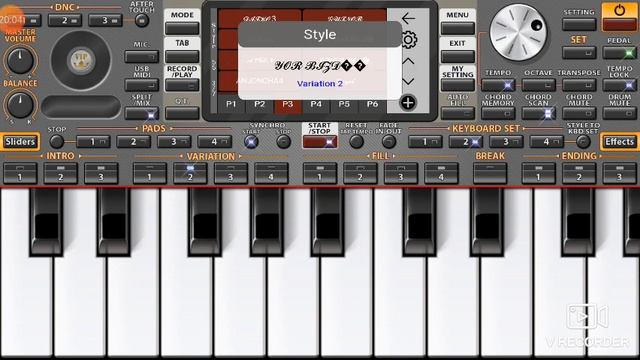Click the back arrow in display panel
Screen dimensions: 640x360
tap(408, 18)
